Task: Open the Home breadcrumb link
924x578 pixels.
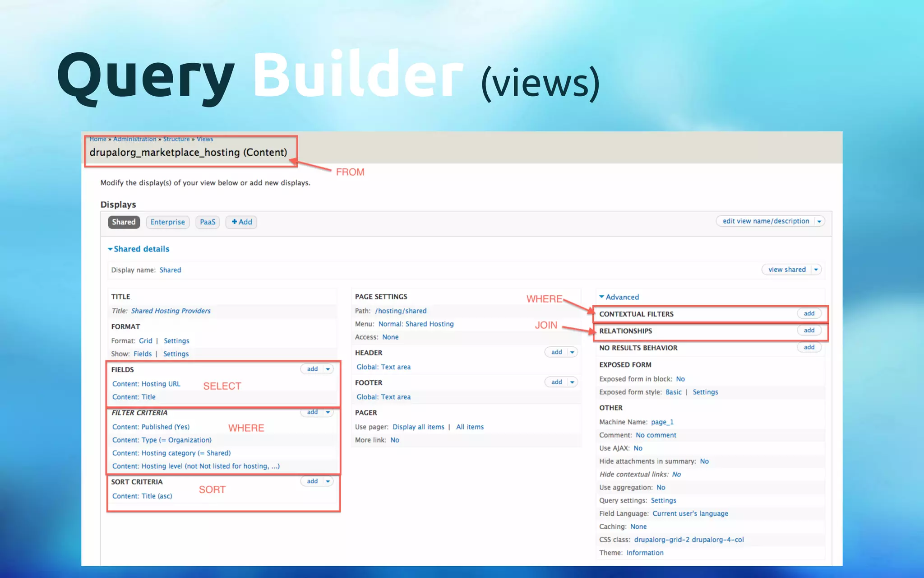Action: point(98,139)
